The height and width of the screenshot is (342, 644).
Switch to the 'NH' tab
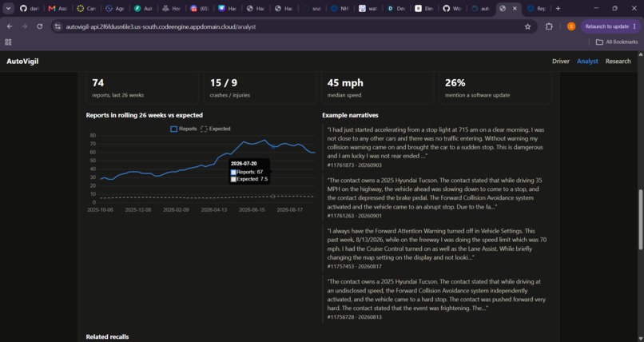[340, 8]
